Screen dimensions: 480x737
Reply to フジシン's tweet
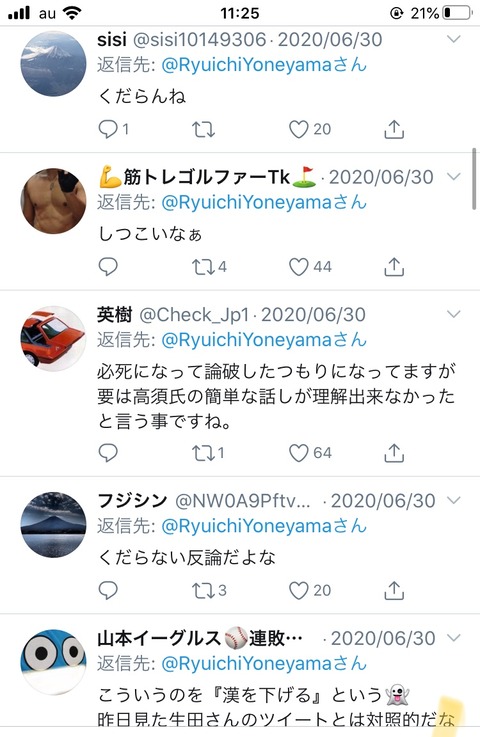[108, 590]
